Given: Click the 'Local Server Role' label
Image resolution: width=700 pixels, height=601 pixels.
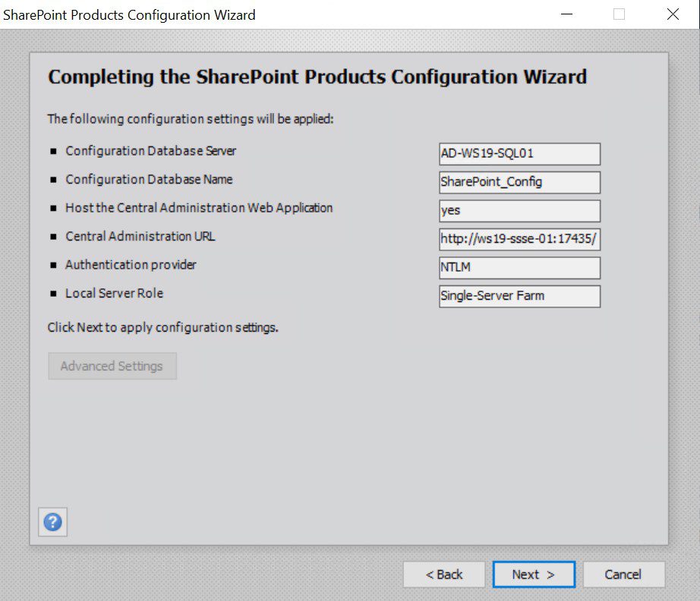Looking at the screenshot, I should pyautogui.click(x=115, y=293).
